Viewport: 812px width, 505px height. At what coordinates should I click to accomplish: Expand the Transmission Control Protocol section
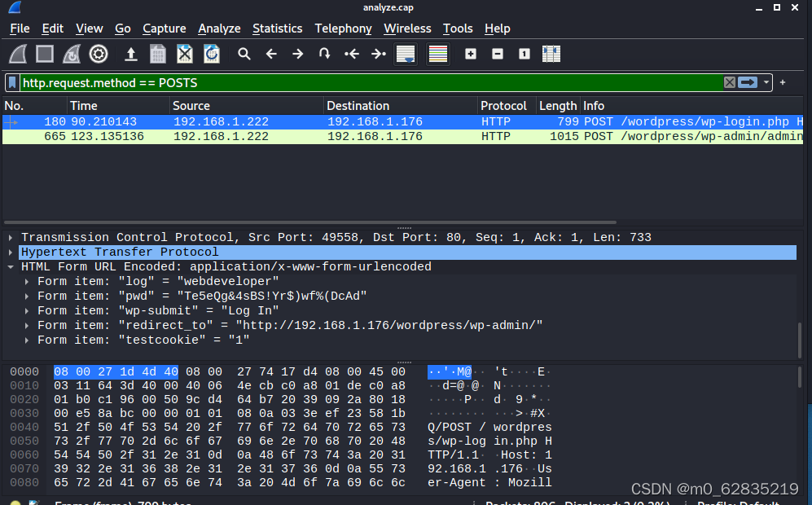(x=11, y=237)
